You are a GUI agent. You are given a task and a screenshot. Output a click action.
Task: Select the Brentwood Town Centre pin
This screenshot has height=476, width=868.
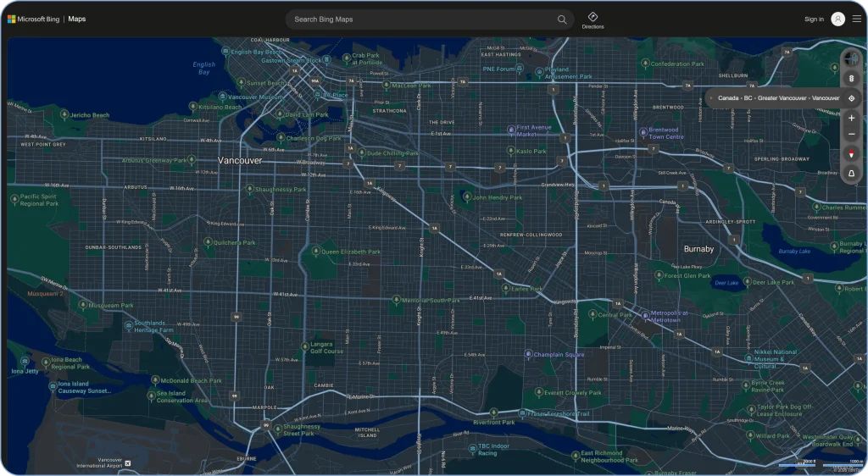tap(643, 133)
